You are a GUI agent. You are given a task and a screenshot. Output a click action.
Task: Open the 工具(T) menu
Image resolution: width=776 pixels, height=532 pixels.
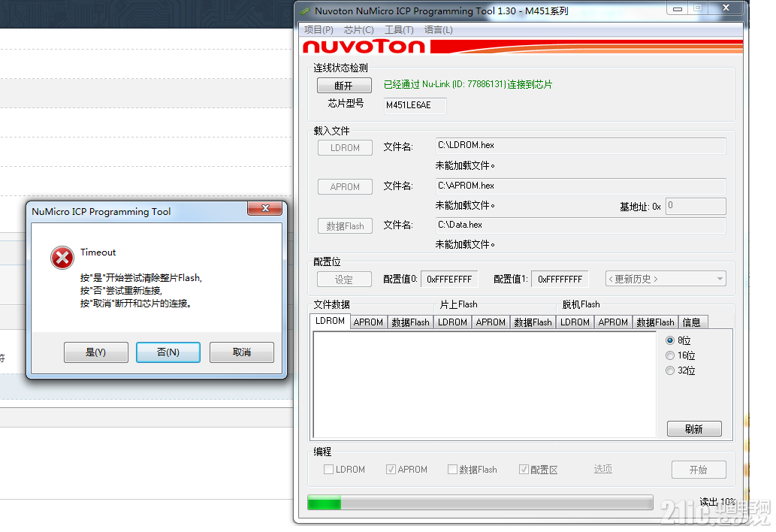tap(399, 30)
